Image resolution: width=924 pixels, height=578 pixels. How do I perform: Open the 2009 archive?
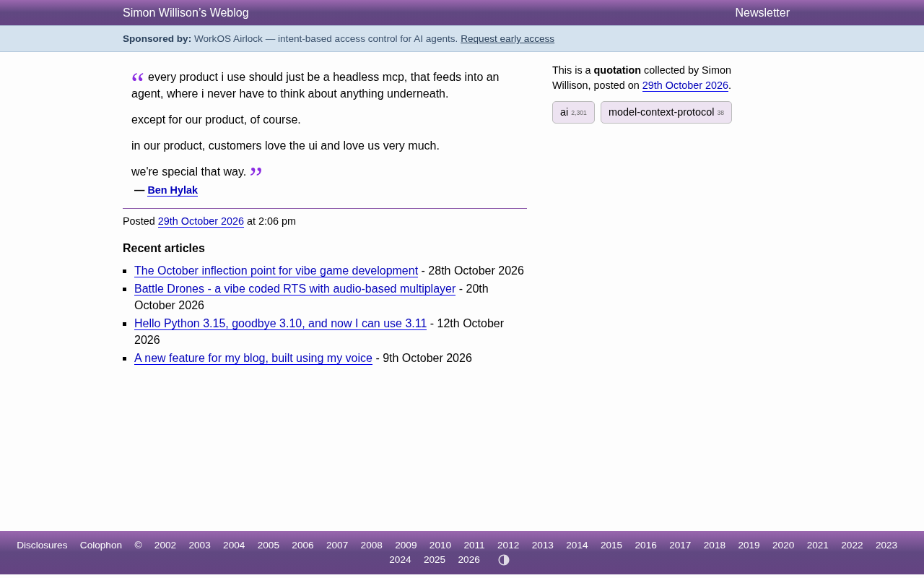click(406, 545)
